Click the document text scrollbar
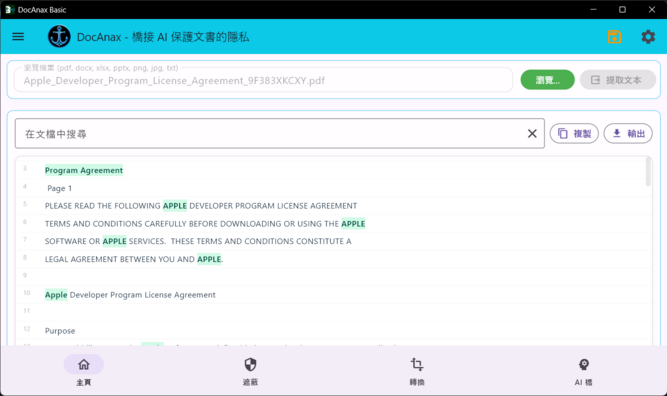Image resolution: width=667 pixels, height=396 pixels. pos(648,172)
